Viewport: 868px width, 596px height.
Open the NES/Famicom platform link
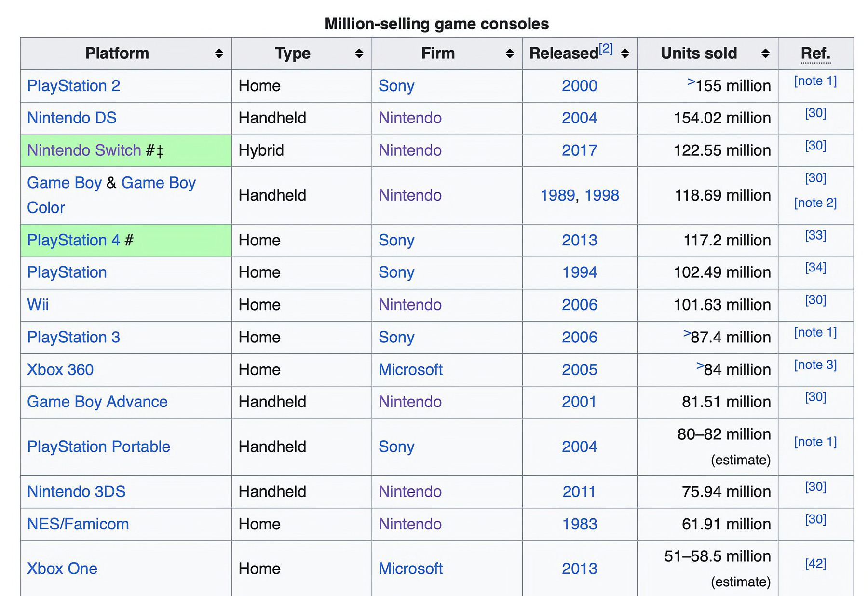pyautogui.click(x=78, y=524)
